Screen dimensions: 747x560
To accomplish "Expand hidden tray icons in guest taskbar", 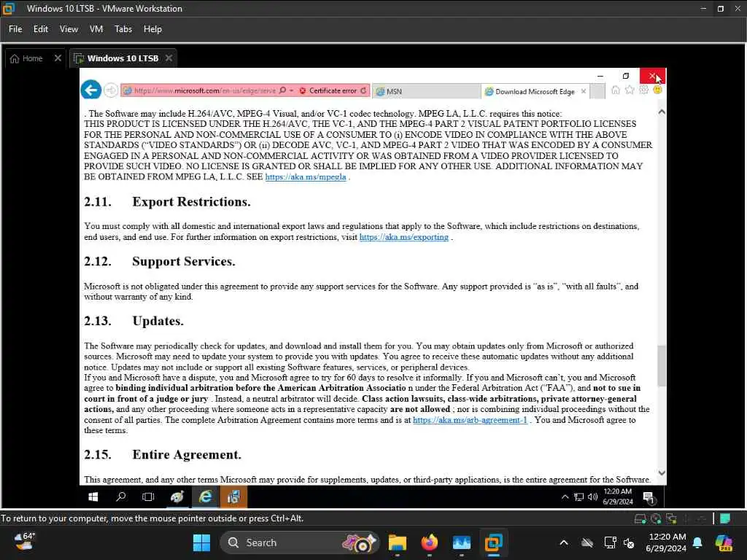I will pyautogui.click(x=565, y=497).
